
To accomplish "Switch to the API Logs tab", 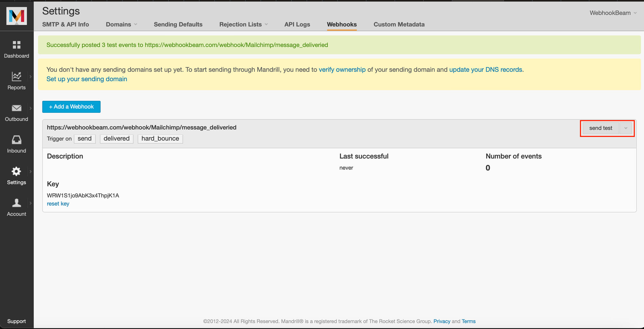I will (x=297, y=24).
